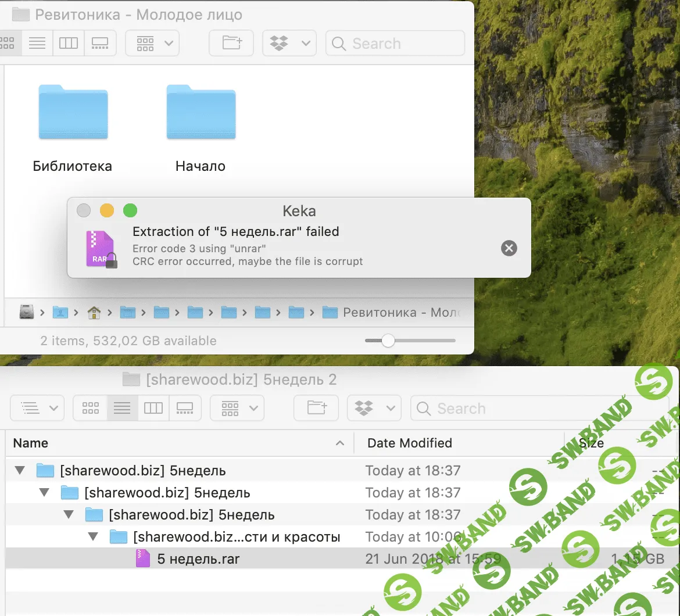Image resolution: width=680 pixels, height=616 pixels.
Task: Create new folder in top Finder window
Action: point(231,44)
